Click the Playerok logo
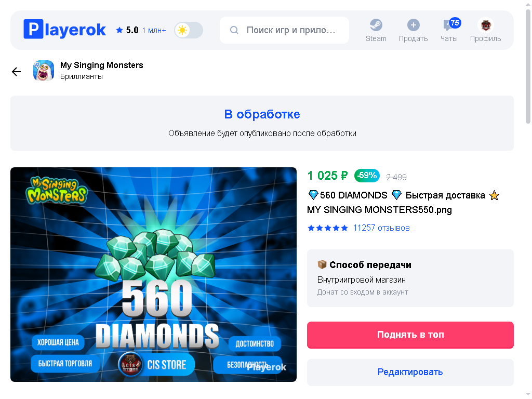 pos(64,30)
